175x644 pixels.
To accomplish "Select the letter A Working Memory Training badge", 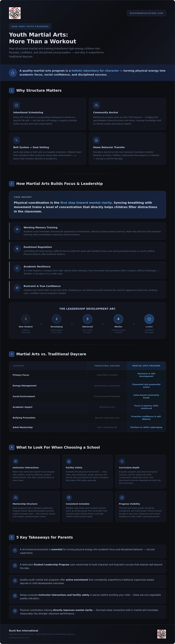I will [x=17, y=229].
